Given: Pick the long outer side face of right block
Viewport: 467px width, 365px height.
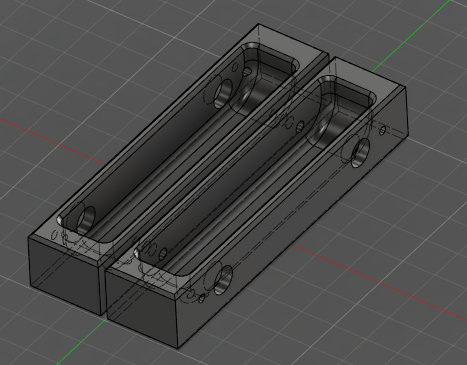Looking at the screenshot, I should [x=293, y=218].
